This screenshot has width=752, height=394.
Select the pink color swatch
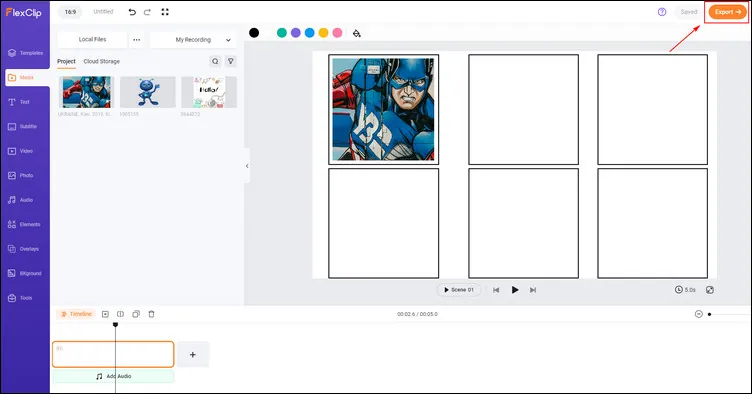[338, 33]
